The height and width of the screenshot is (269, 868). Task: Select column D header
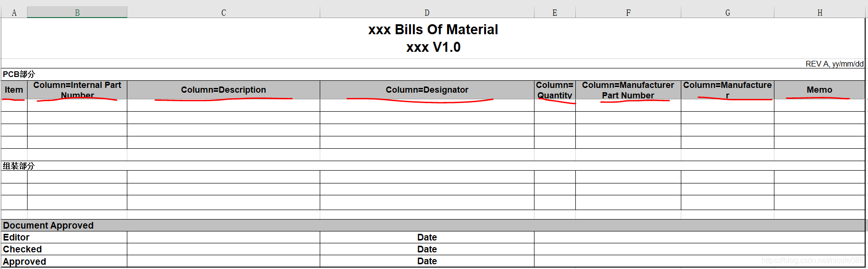[427, 13]
